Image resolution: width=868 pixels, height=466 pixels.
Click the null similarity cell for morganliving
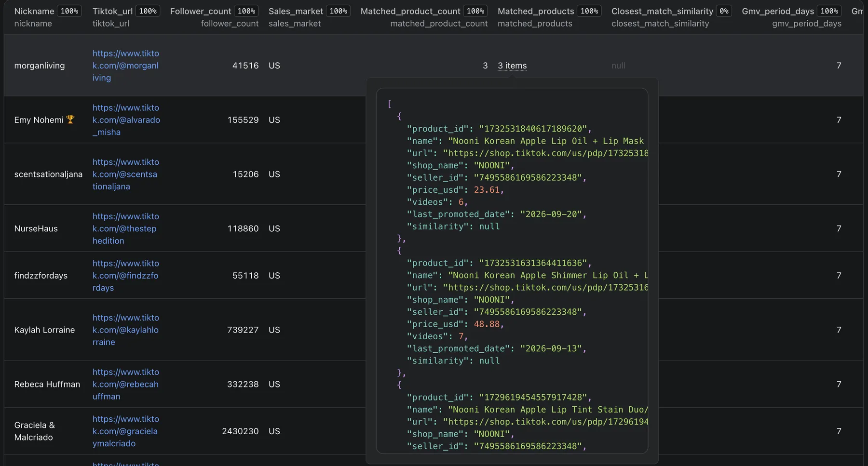point(618,66)
